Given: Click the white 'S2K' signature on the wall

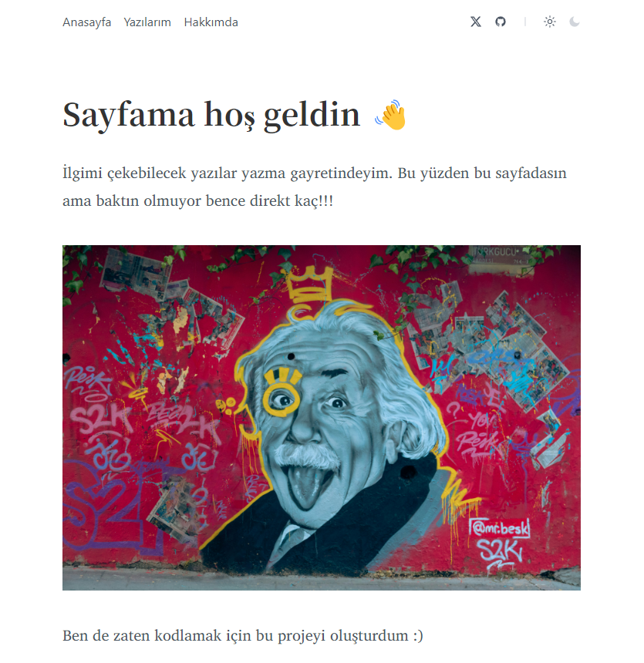Looking at the screenshot, I should pos(499,553).
